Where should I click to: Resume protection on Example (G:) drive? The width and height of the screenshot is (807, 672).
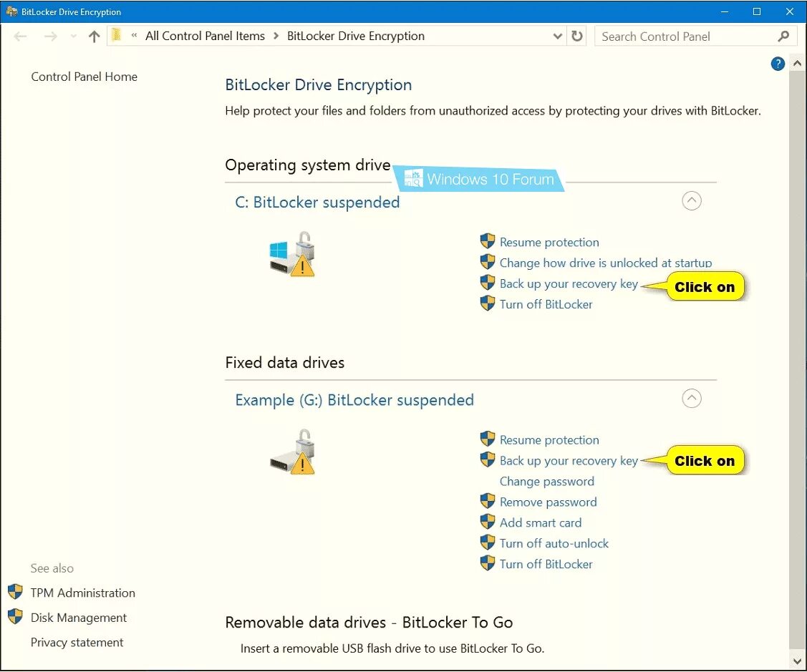[549, 440]
